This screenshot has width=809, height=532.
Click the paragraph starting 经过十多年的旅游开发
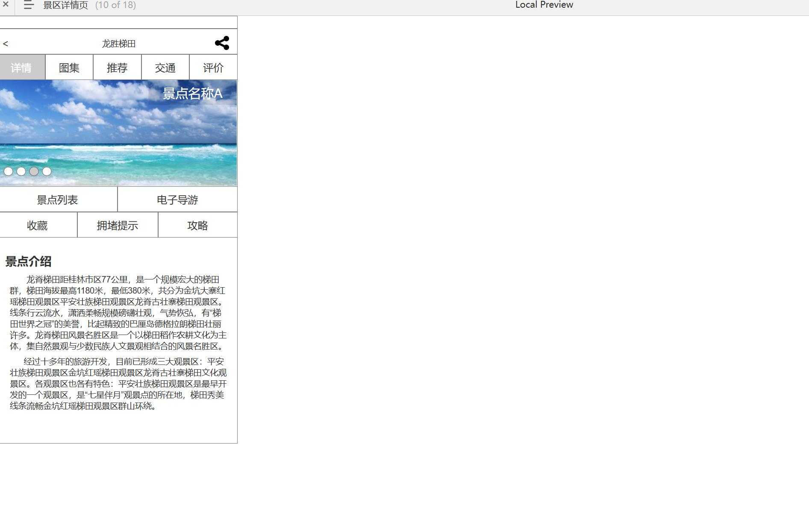pos(118,383)
